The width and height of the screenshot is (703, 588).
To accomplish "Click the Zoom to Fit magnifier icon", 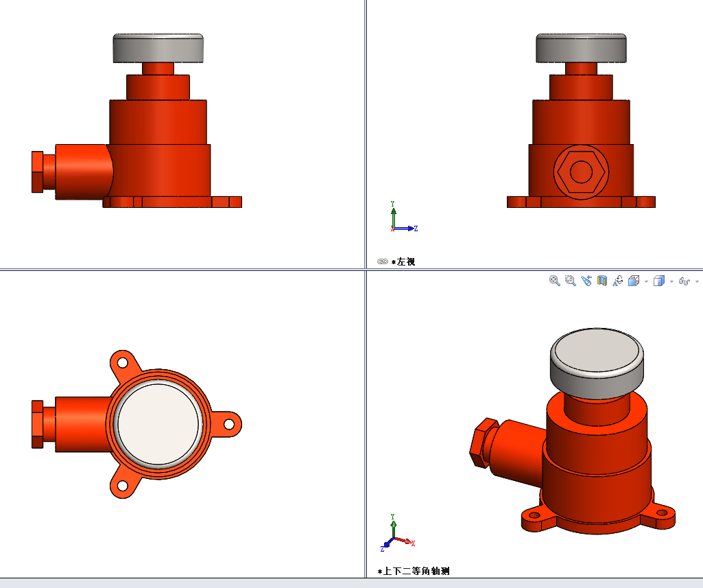I will [555, 281].
